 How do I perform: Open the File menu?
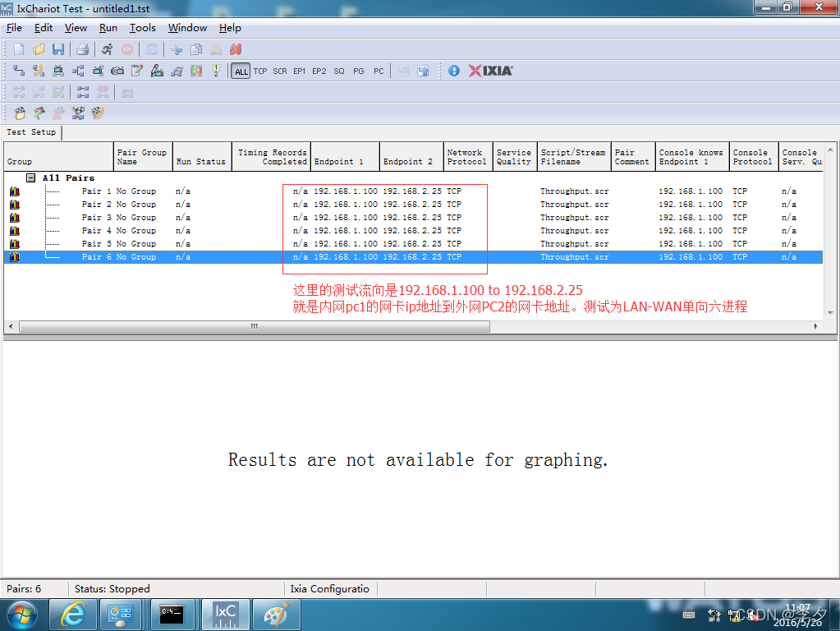click(x=14, y=28)
